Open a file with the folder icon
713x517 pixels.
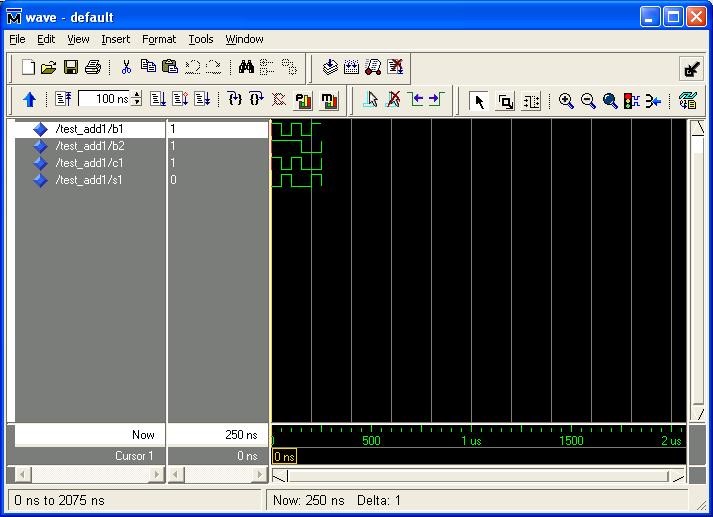[x=48, y=67]
